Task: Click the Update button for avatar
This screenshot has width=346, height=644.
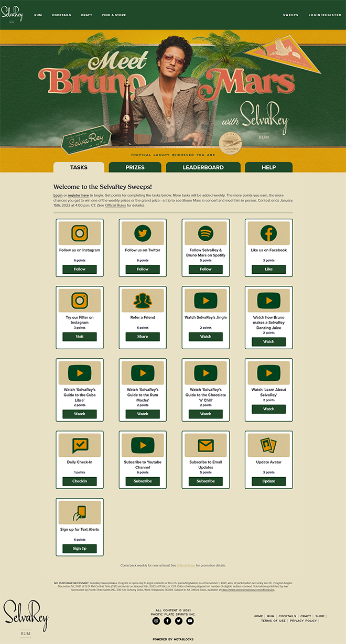Action: (x=268, y=481)
